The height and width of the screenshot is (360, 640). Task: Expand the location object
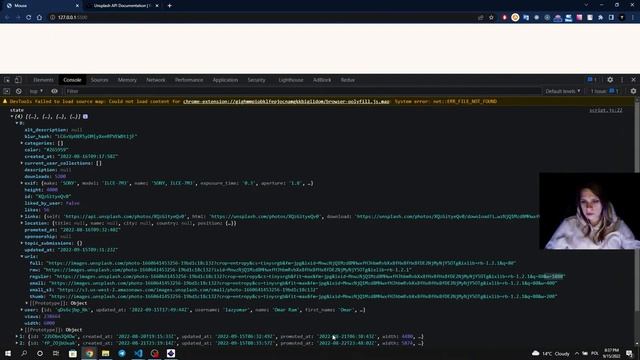[22, 223]
